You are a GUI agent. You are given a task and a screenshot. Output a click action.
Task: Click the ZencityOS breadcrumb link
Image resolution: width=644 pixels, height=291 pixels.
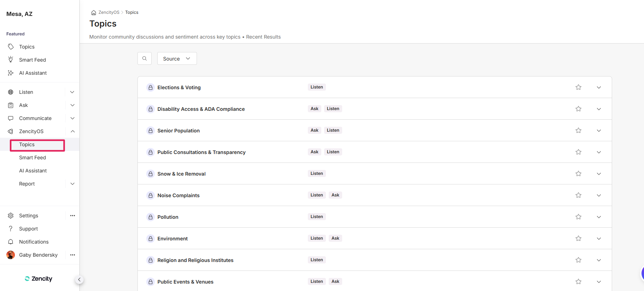(x=109, y=12)
